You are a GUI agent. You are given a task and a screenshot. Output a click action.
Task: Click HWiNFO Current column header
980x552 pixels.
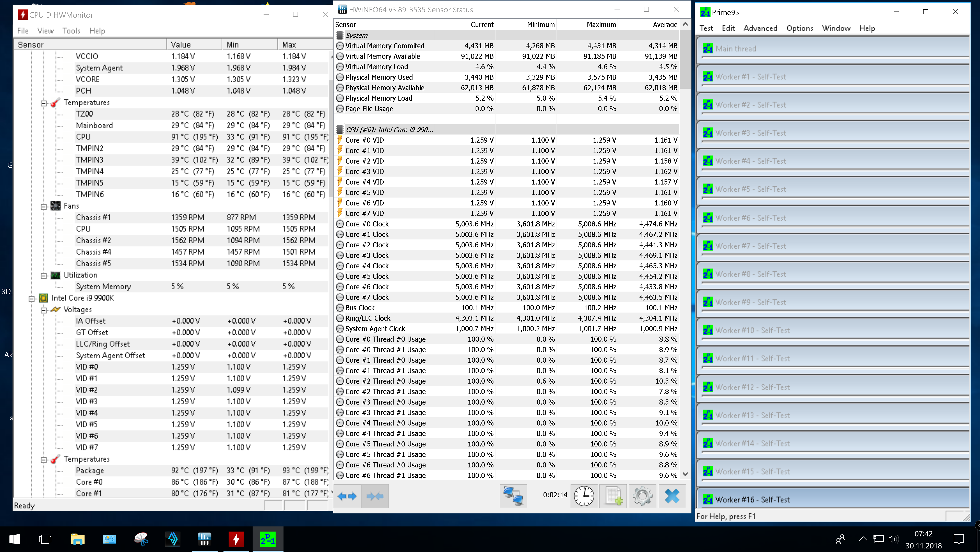pyautogui.click(x=465, y=24)
